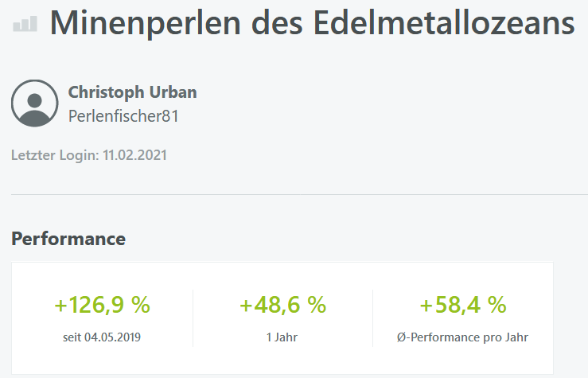Open Christoph Urban's profile name
The image size is (588, 378).
coord(132,92)
